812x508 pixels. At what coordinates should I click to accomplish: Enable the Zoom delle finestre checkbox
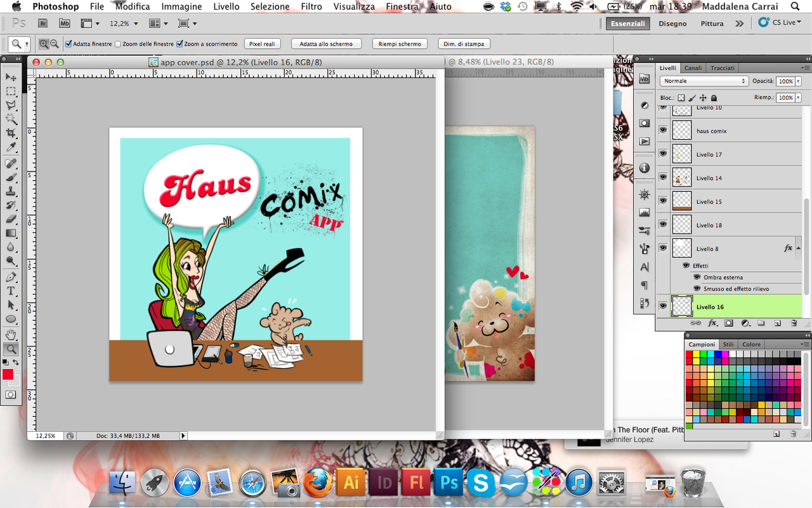[x=118, y=44]
